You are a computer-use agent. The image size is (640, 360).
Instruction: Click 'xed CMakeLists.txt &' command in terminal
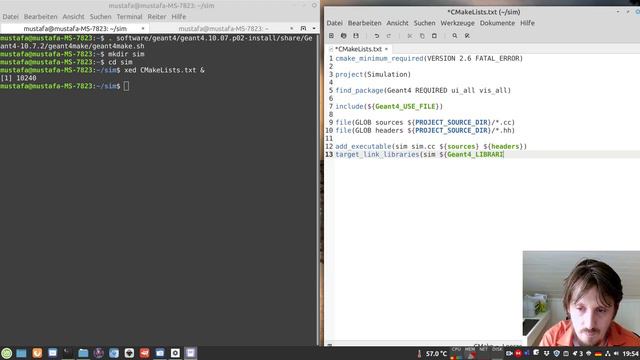pyautogui.click(x=164, y=70)
